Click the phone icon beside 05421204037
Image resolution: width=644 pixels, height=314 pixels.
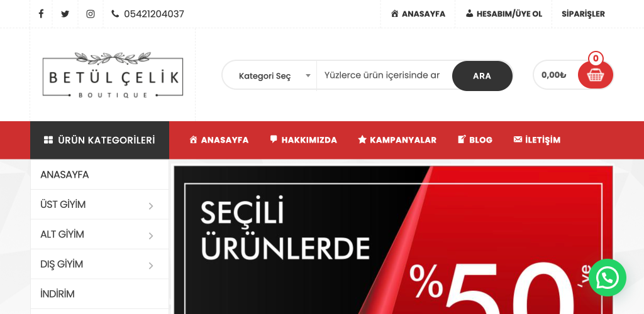tap(115, 14)
